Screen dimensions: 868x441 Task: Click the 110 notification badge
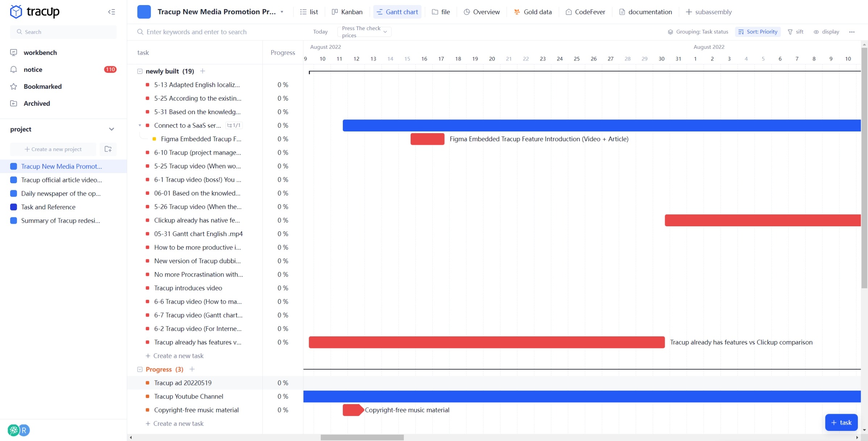(110, 70)
